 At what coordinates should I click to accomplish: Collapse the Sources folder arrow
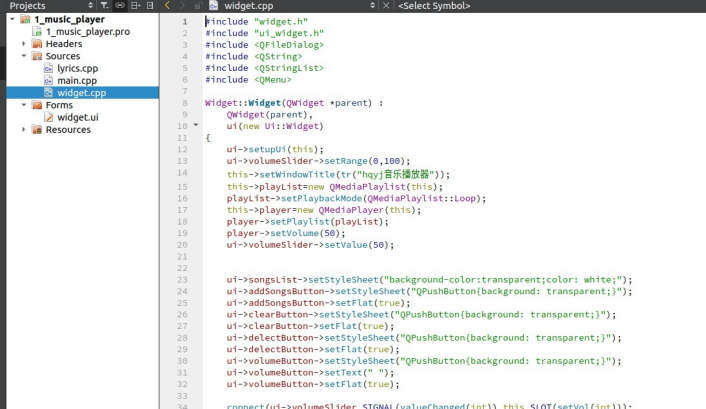[x=23, y=56]
